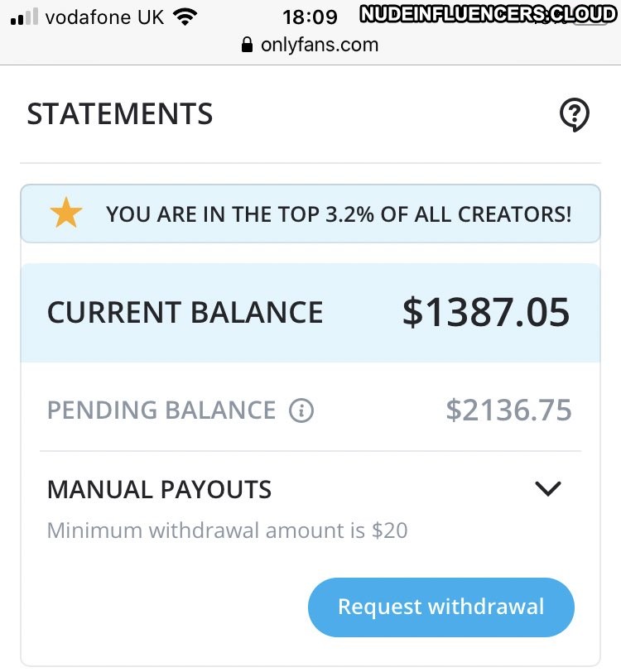Click the watermark text at top right
This screenshot has height=672, width=621.
tap(489, 14)
